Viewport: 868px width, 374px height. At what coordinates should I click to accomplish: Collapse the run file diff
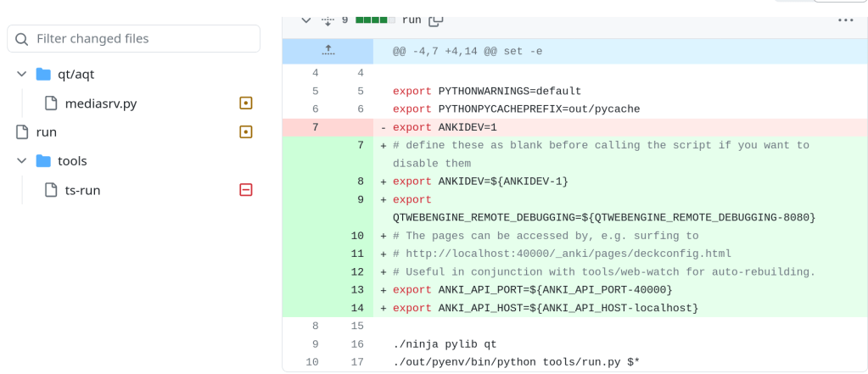coord(305,20)
